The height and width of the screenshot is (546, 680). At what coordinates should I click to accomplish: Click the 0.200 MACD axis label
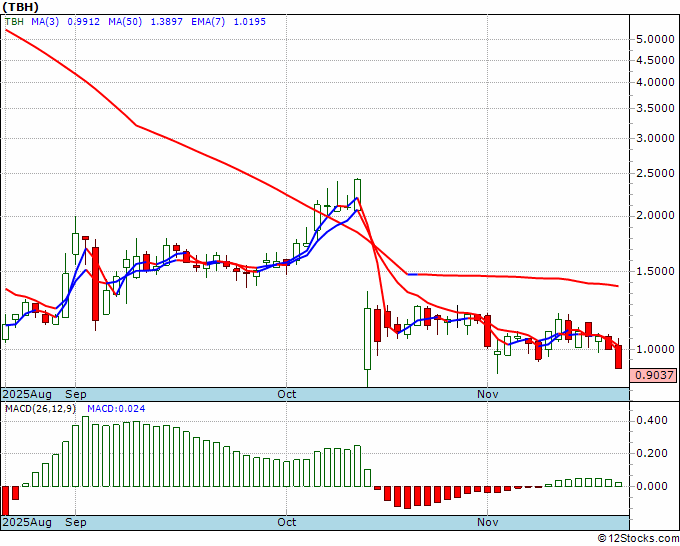tap(651, 453)
